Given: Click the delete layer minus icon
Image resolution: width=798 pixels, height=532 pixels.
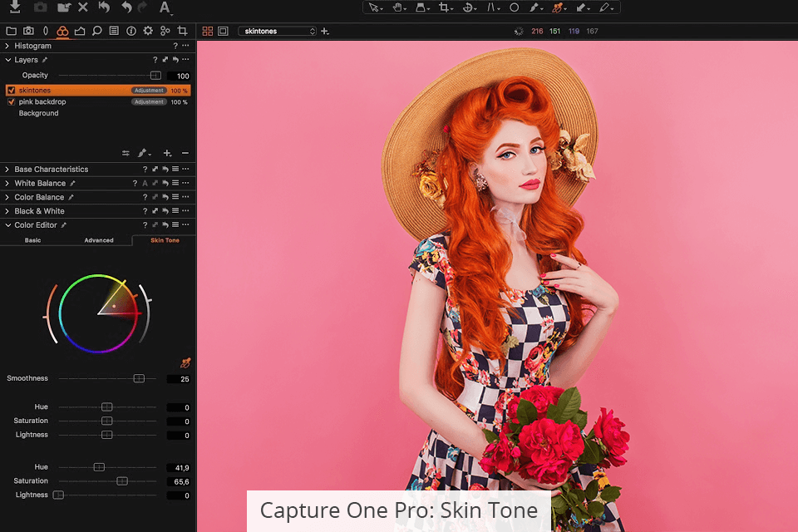Looking at the screenshot, I should point(185,153).
